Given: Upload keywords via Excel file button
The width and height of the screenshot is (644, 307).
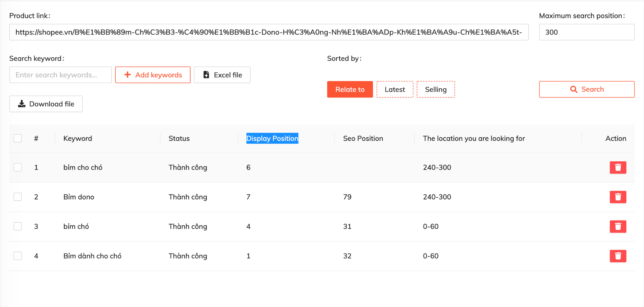Looking at the screenshot, I should click(x=222, y=75).
